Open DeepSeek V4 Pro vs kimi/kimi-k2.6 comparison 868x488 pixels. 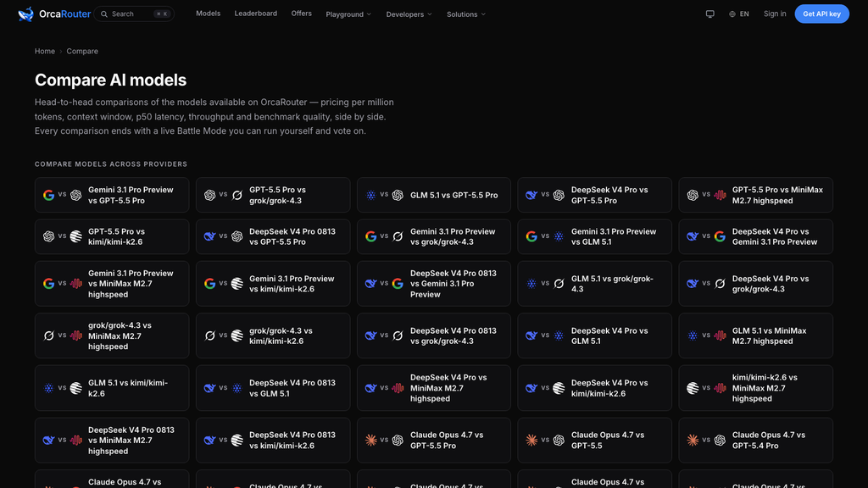(594, 388)
